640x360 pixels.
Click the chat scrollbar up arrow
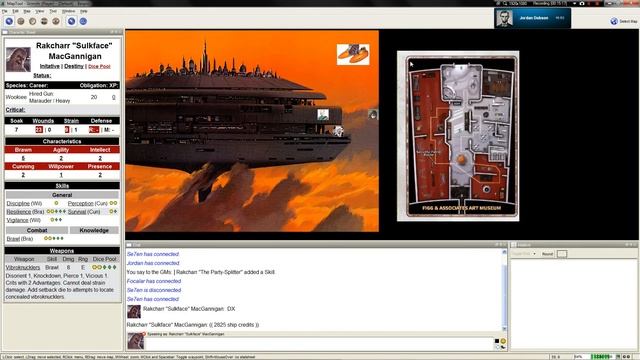(504, 252)
